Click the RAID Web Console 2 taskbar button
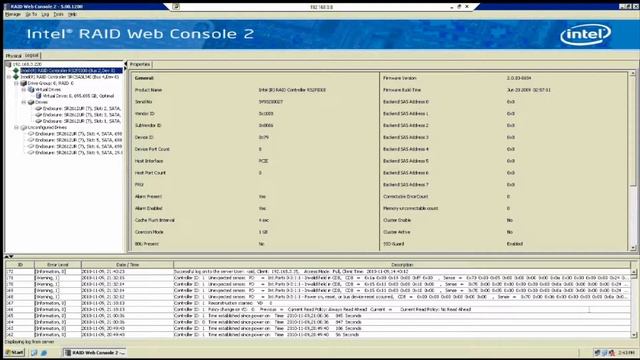640x360 pixels. [95, 353]
